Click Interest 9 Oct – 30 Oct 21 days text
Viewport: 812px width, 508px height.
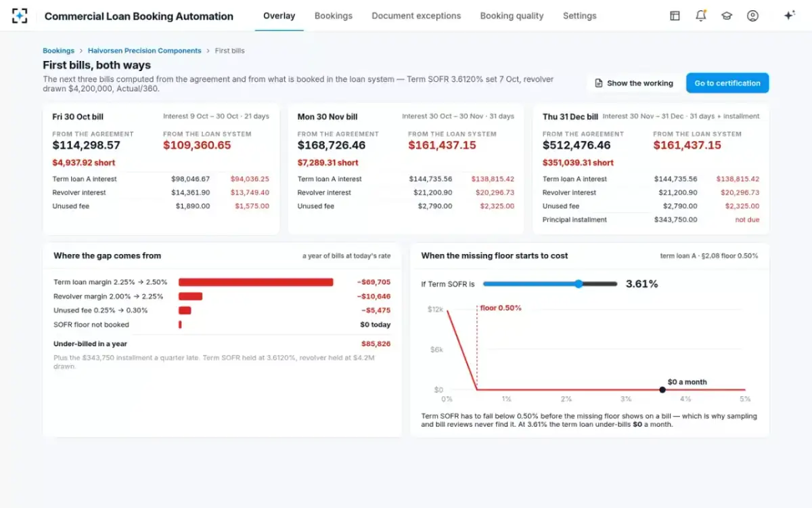coord(216,117)
